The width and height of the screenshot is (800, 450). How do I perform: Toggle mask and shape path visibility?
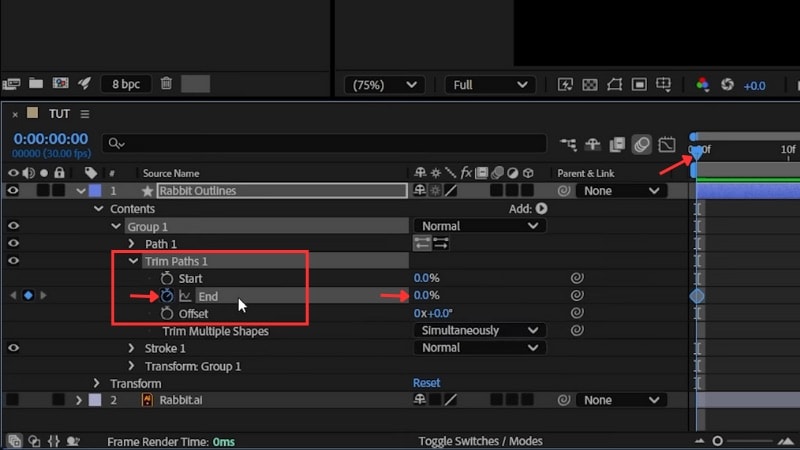click(614, 85)
